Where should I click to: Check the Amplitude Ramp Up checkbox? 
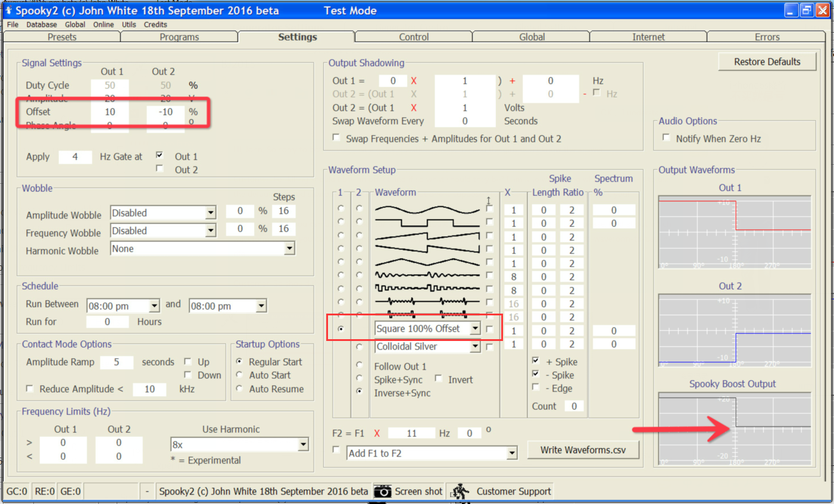pyautogui.click(x=188, y=361)
